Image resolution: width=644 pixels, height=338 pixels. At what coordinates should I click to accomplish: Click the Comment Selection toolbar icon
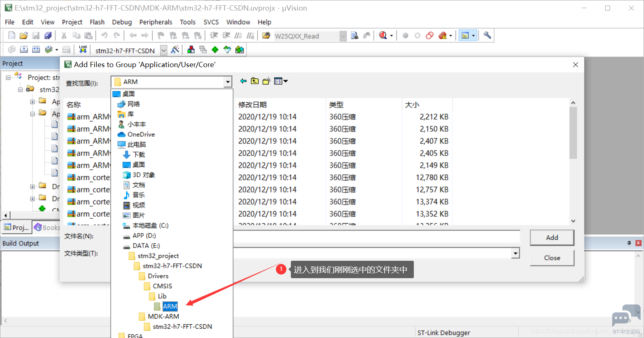coord(238,36)
